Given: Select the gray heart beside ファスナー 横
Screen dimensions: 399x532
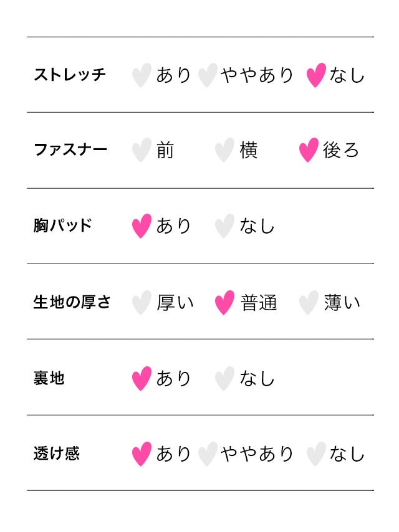Looking at the screenshot, I should point(224,150).
